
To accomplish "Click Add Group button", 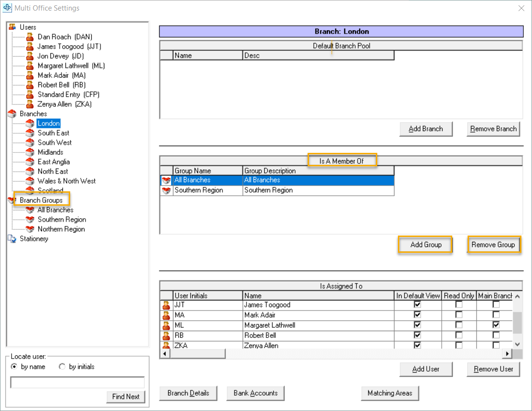I will 426,245.
